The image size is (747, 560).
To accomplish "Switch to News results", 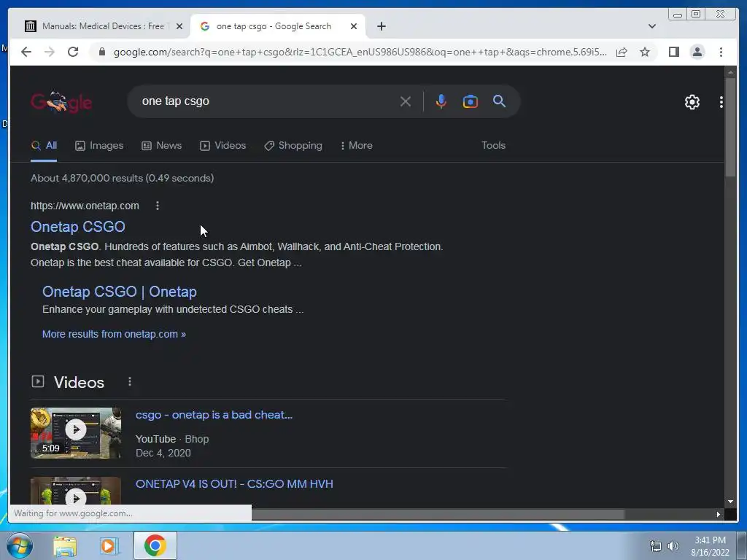I will tap(161, 146).
